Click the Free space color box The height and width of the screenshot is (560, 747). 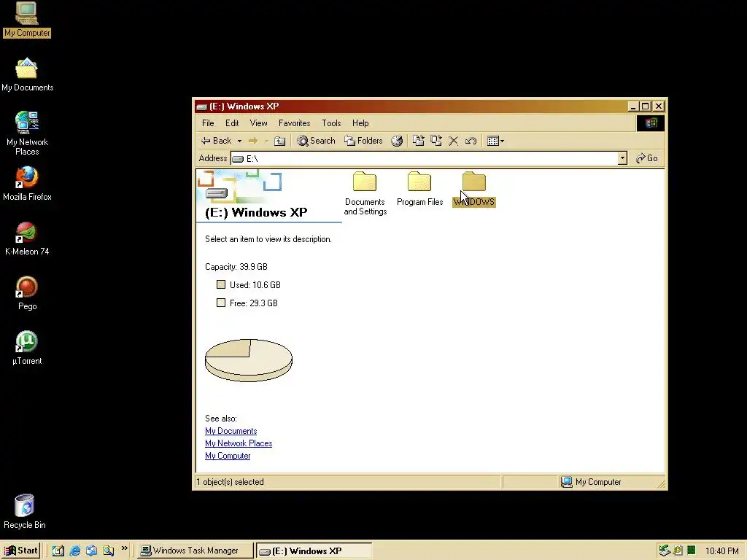pyautogui.click(x=221, y=303)
